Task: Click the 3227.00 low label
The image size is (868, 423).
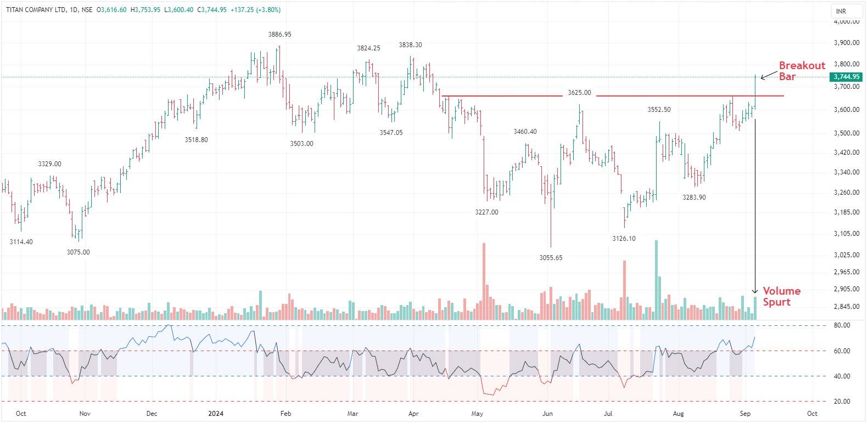Action: click(x=487, y=212)
